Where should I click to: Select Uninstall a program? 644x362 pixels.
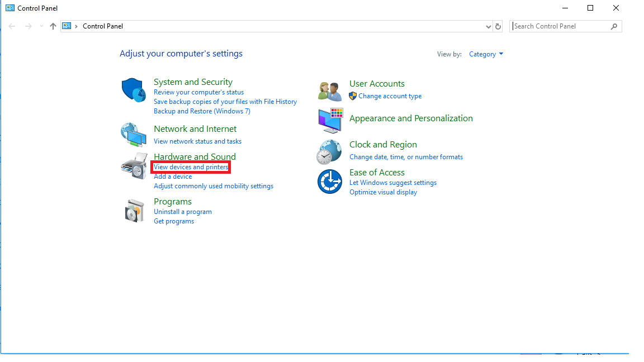coord(183,212)
